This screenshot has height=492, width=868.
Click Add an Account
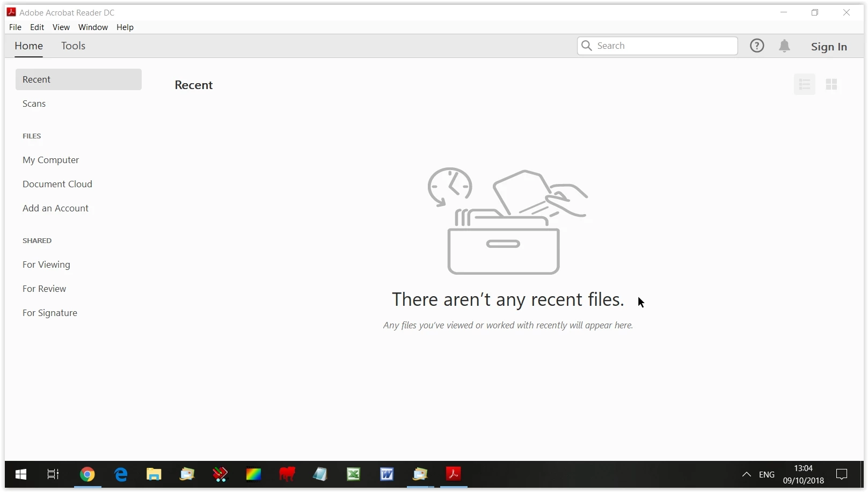55,208
